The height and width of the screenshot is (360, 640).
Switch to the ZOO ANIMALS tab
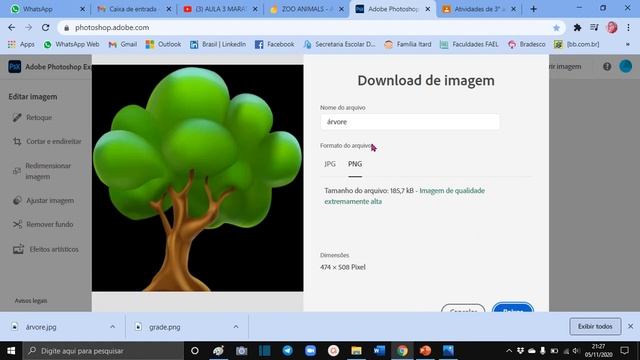tap(307, 9)
